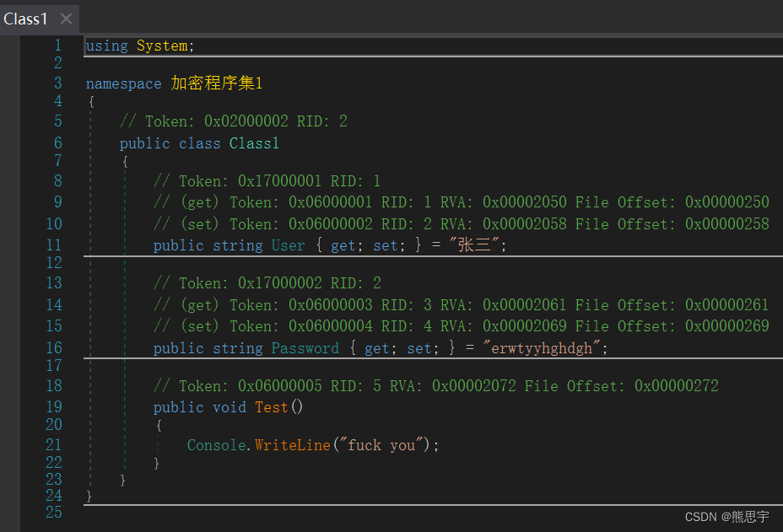This screenshot has height=532, width=783.
Task: Click 'public void' keywords on line 19
Action: click(200, 407)
